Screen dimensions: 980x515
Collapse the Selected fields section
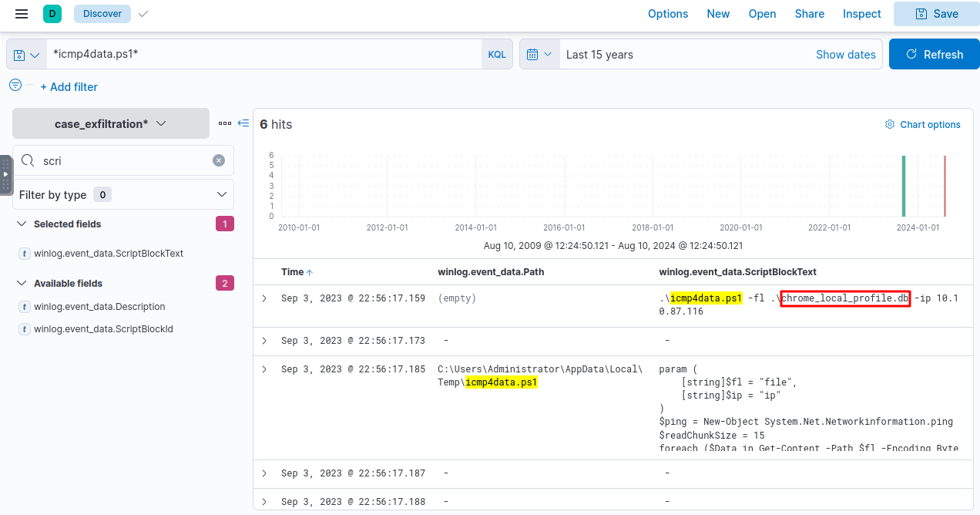pyautogui.click(x=21, y=224)
